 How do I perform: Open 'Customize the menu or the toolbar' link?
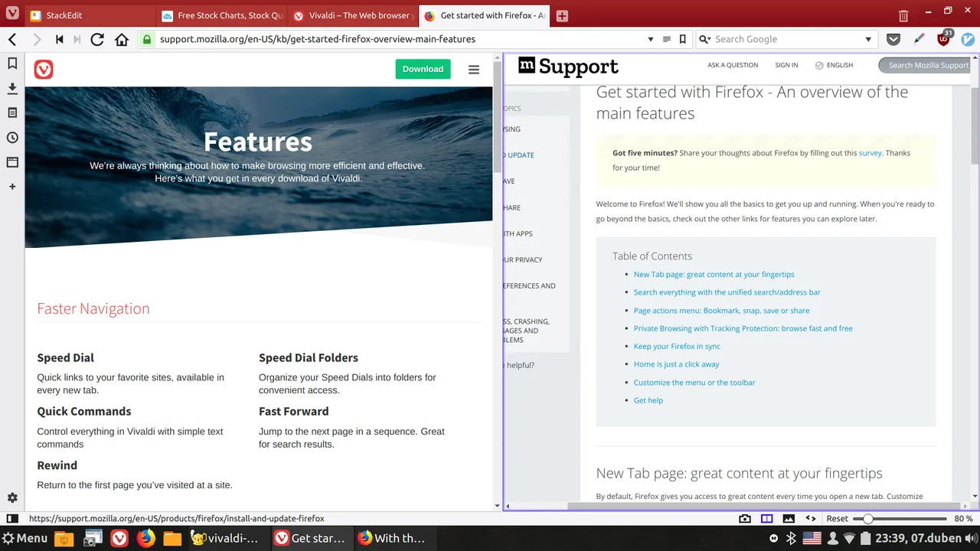tap(694, 383)
